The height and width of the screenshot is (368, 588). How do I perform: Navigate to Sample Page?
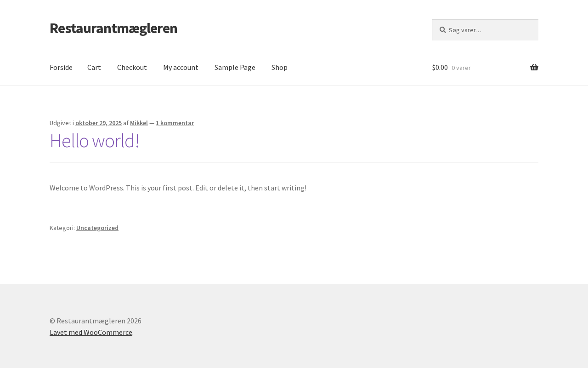coord(235,67)
